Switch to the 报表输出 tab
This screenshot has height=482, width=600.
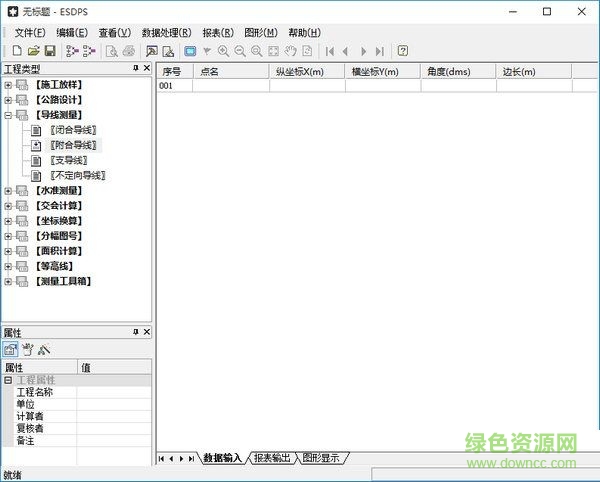coord(272,458)
